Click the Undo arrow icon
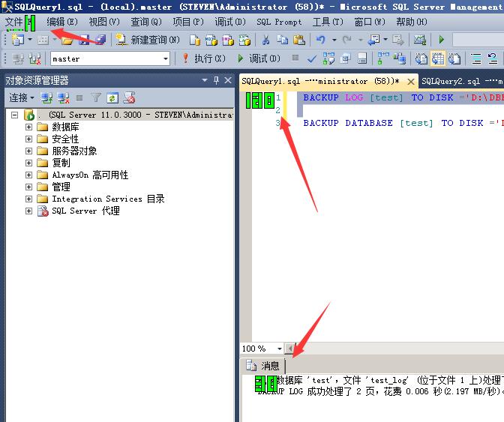504x422 pixels. (321, 40)
